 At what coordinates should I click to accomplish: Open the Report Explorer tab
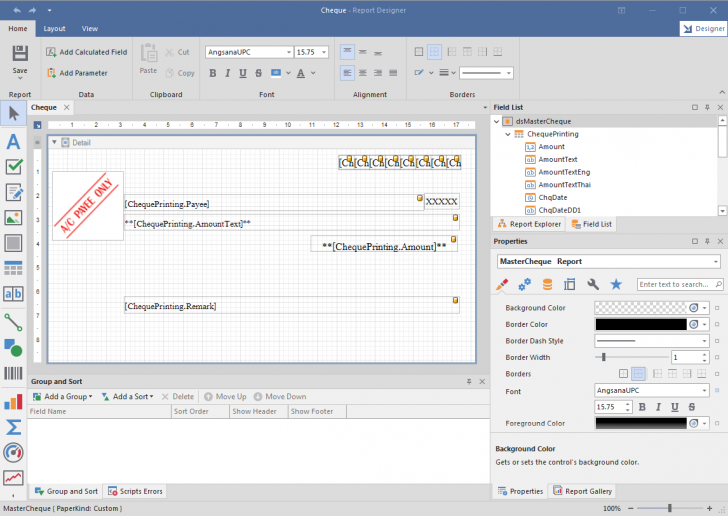pyautogui.click(x=528, y=224)
